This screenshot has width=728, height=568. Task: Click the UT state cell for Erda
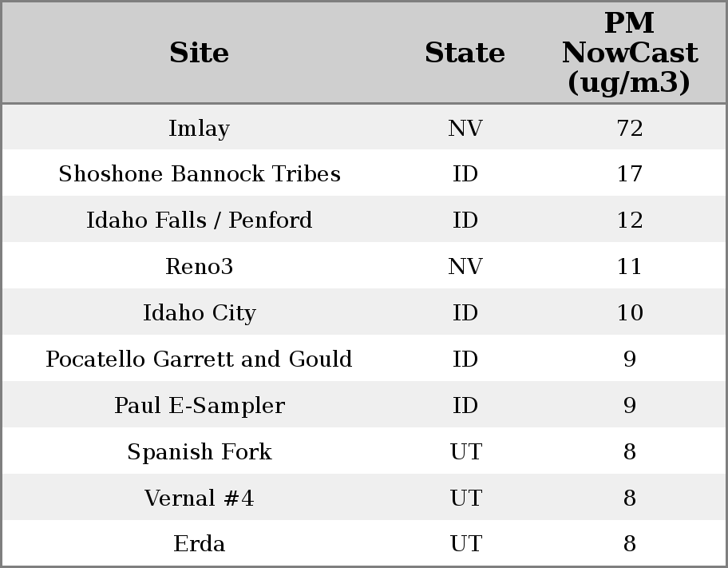tap(465, 544)
